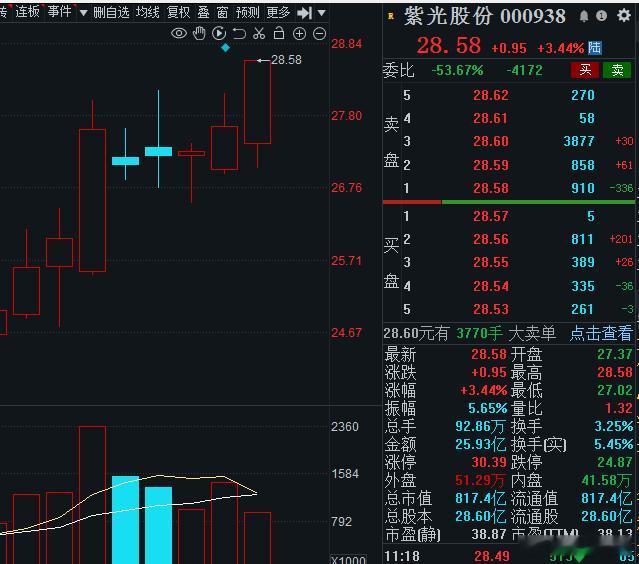639x564 pixels.
Task: Click the 量比 value 1.32
Action: tap(618, 408)
